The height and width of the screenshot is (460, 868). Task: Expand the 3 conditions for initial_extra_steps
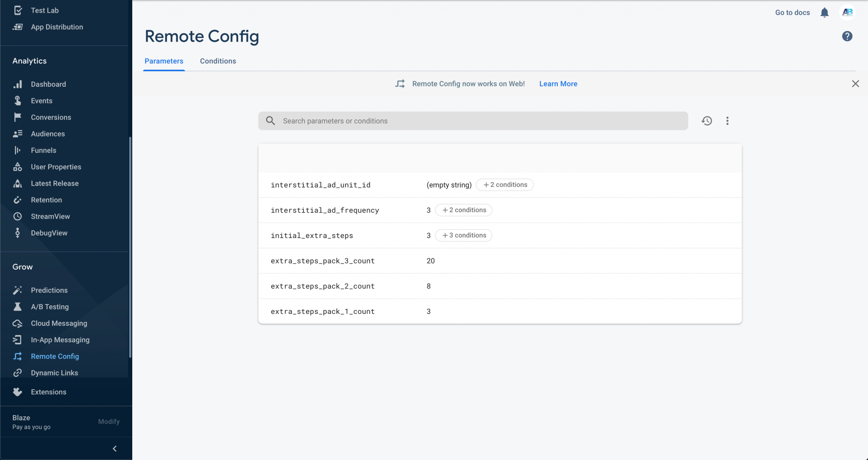(464, 236)
